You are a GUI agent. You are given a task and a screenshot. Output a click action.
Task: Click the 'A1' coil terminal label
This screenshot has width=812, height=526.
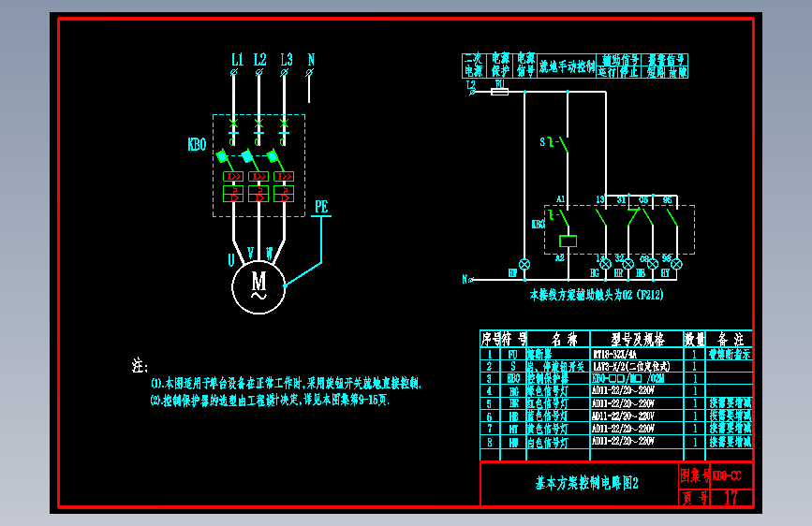560,199
